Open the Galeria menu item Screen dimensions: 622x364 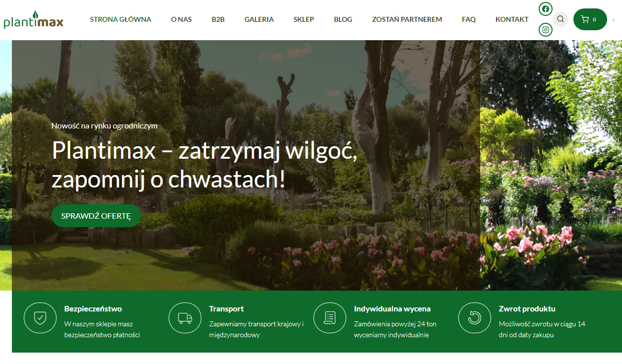click(259, 19)
